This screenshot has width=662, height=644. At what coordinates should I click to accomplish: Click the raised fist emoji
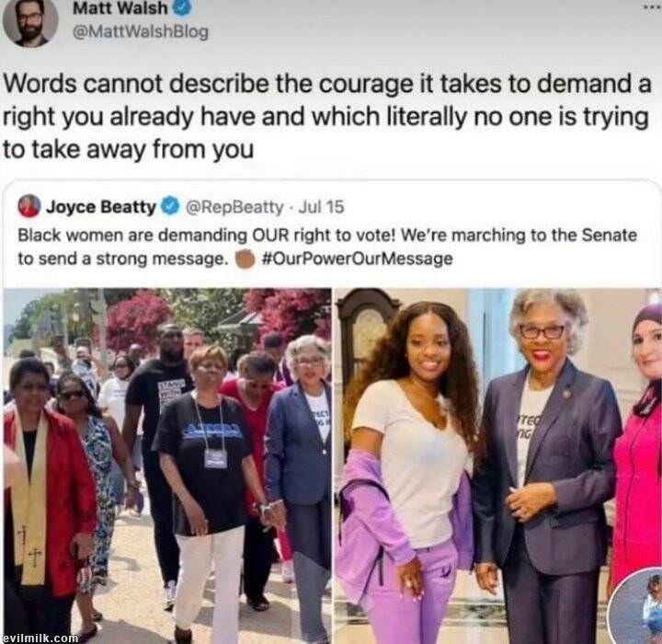click(x=245, y=259)
